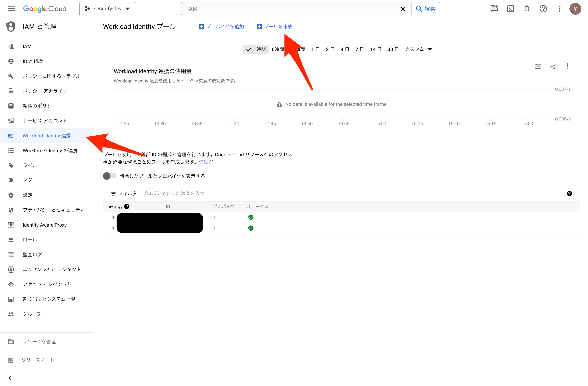Click the ステータス column header
Screen dimensions: 588x386
click(257, 207)
